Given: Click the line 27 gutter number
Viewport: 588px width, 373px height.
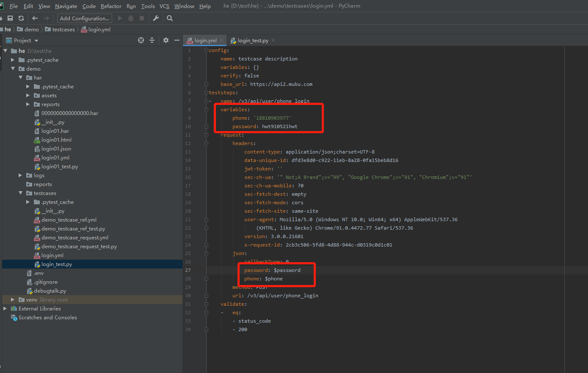Looking at the screenshot, I should point(188,270).
